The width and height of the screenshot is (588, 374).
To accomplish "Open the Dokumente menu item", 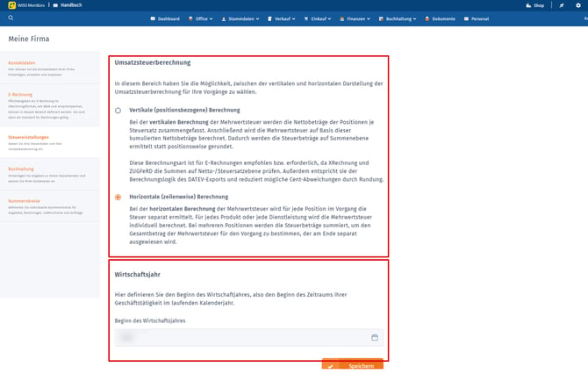I will click(x=441, y=18).
